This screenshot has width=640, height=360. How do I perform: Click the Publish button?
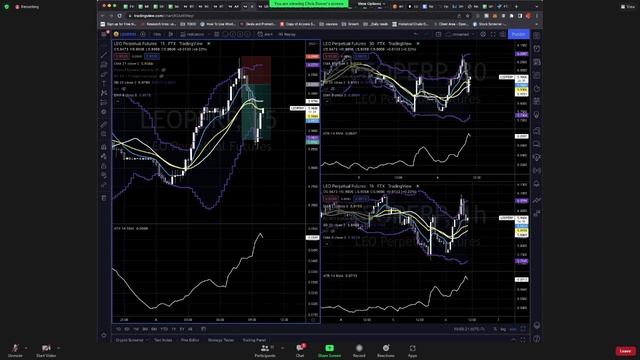point(518,34)
